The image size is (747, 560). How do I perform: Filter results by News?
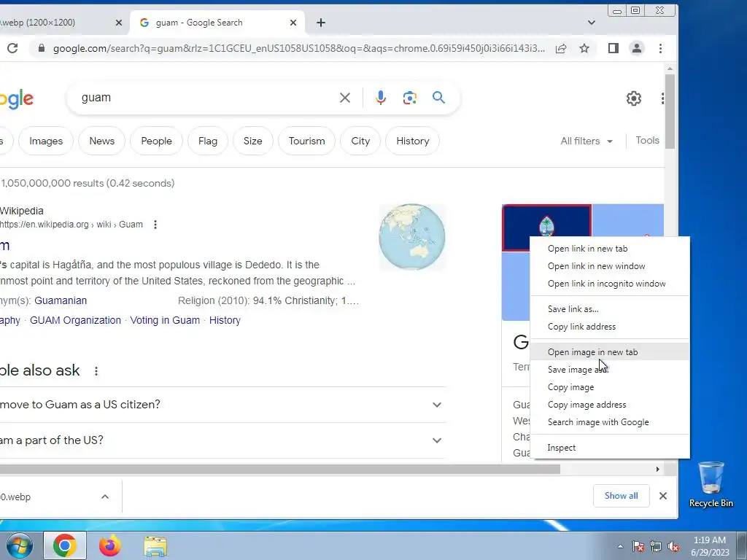click(x=102, y=141)
